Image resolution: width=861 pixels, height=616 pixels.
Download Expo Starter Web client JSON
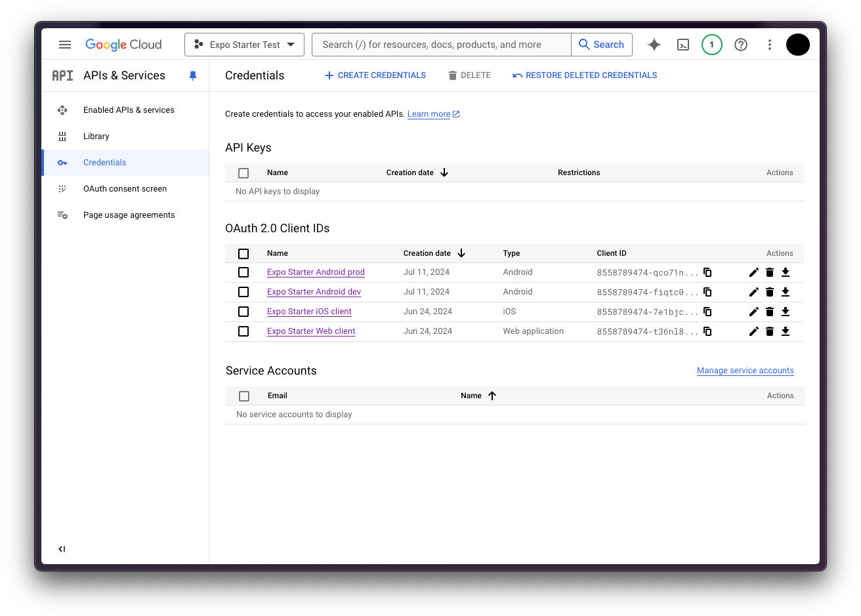coord(786,331)
